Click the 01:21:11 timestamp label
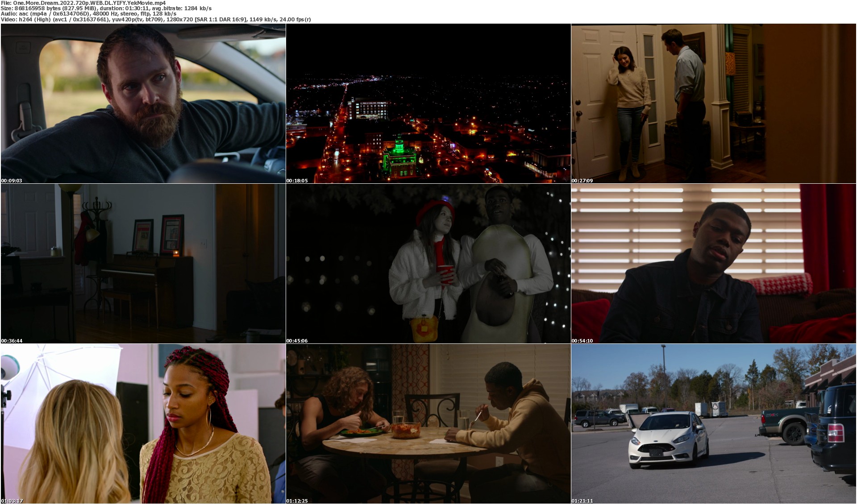 [582, 501]
